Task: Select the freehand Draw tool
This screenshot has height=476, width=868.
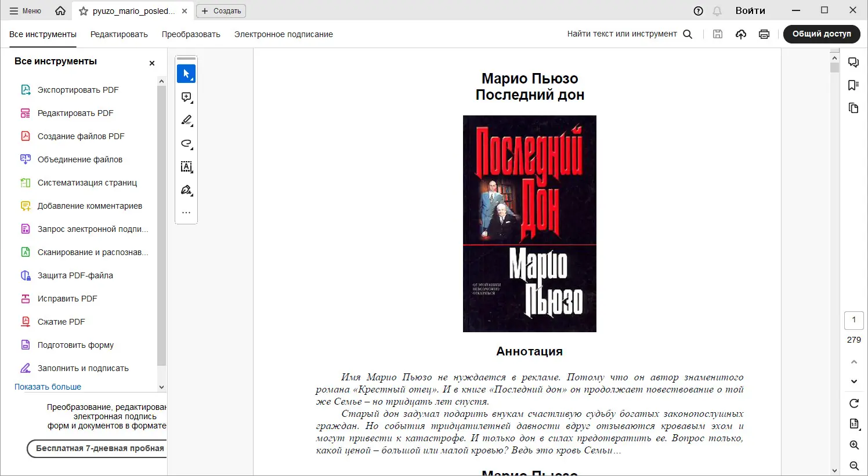Action: 186,143
